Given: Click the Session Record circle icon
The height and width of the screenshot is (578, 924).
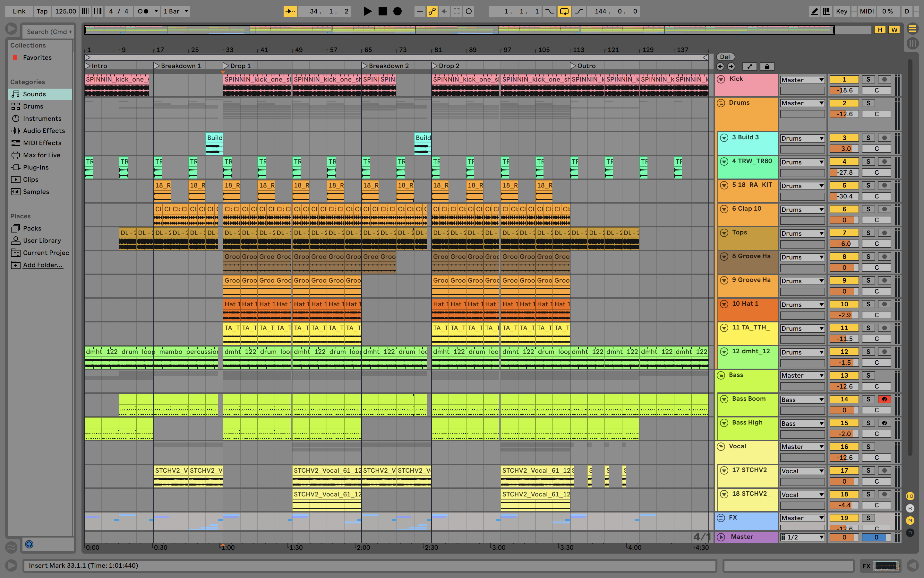Looking at the screenshot, I should 468,11.
